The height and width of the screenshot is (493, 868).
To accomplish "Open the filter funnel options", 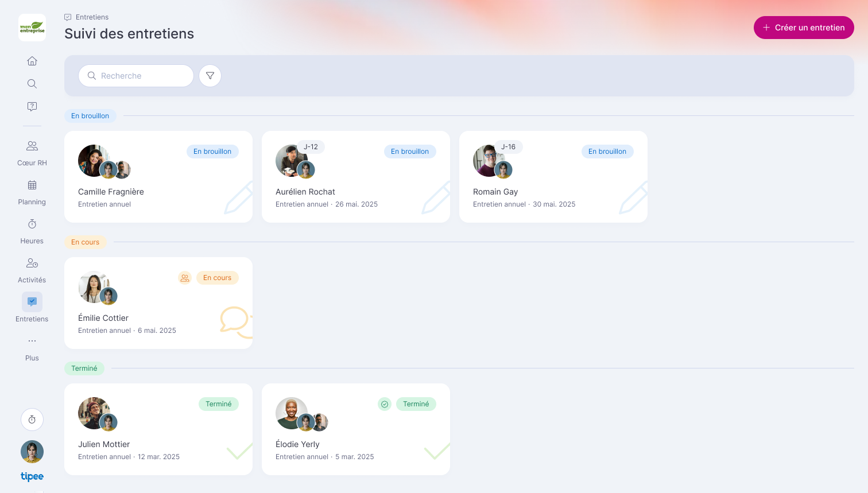I will coord(210,76).
